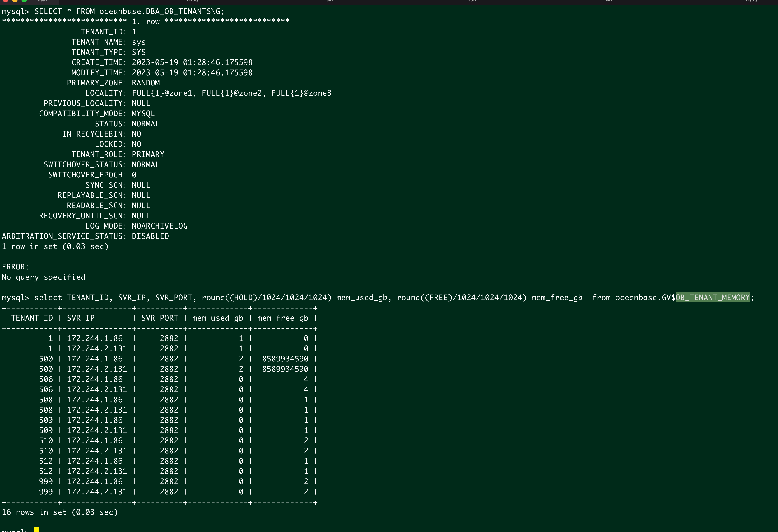Click the mem_used_gb column header in the table
The image size is (778, 532).
point(218,318)
